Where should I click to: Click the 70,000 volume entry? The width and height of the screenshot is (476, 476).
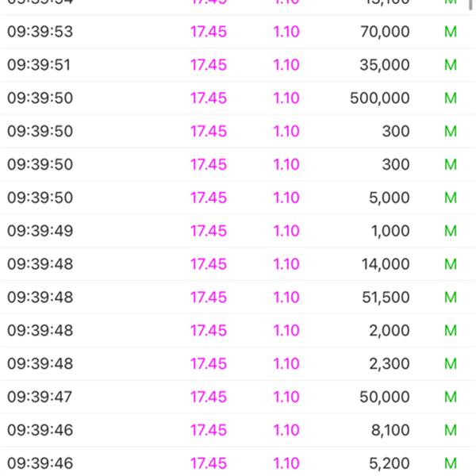(x=385, y=32)
